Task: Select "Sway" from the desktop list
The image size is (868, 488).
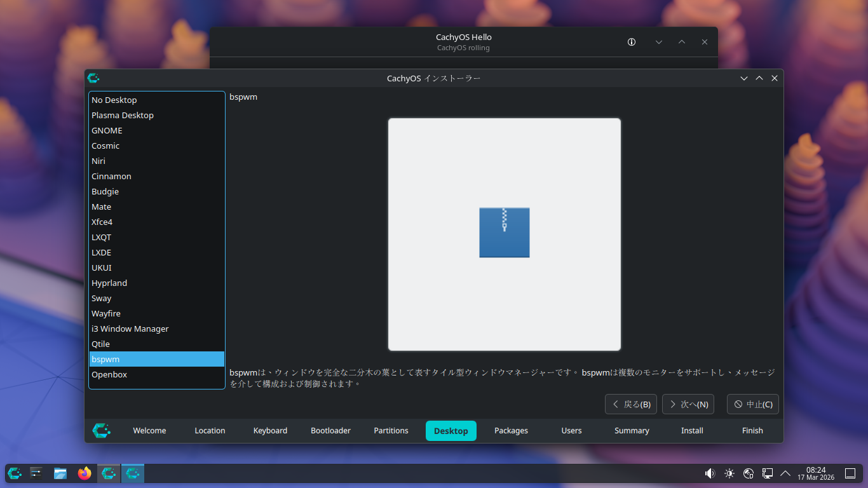Action: pos(157,298)
